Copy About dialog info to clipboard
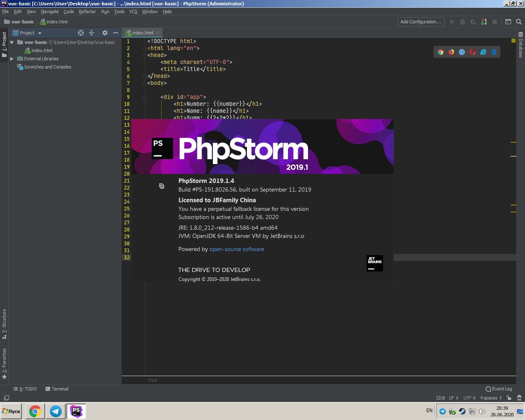The image size is (525, 420). (162, 186)
